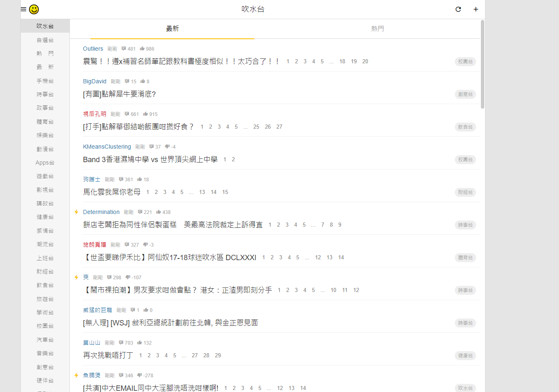This screenshot has width=559, height=392.
Task: Go to 潮流台 in the sidebar
Action: [45, 244]
